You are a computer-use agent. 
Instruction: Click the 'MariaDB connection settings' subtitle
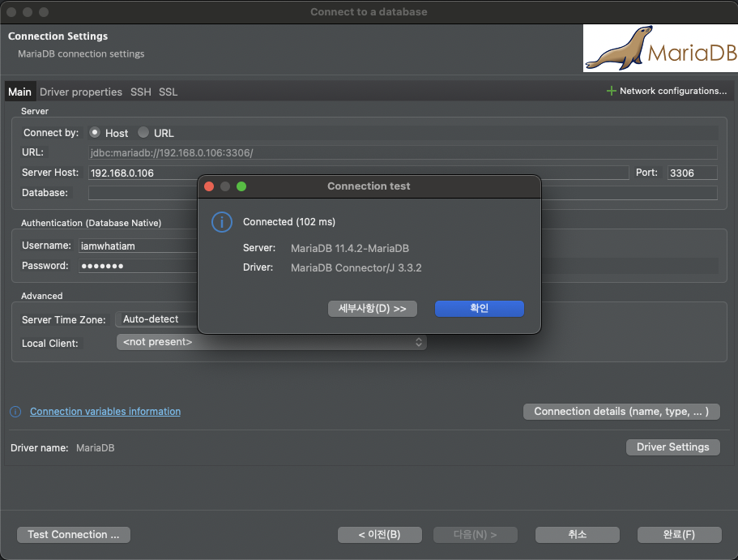click(x=81, y=53)
